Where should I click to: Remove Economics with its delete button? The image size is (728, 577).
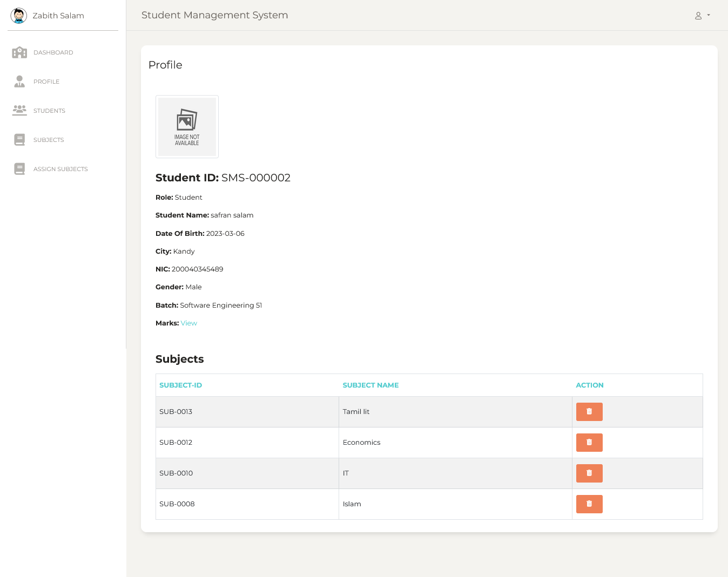point(589,442)
